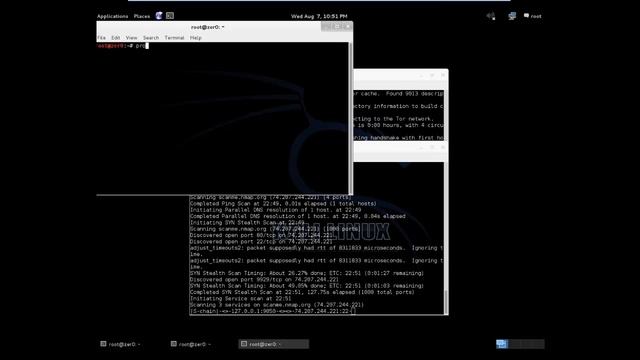Switch to first root@zer0 taskbar window

pos(120,344)
